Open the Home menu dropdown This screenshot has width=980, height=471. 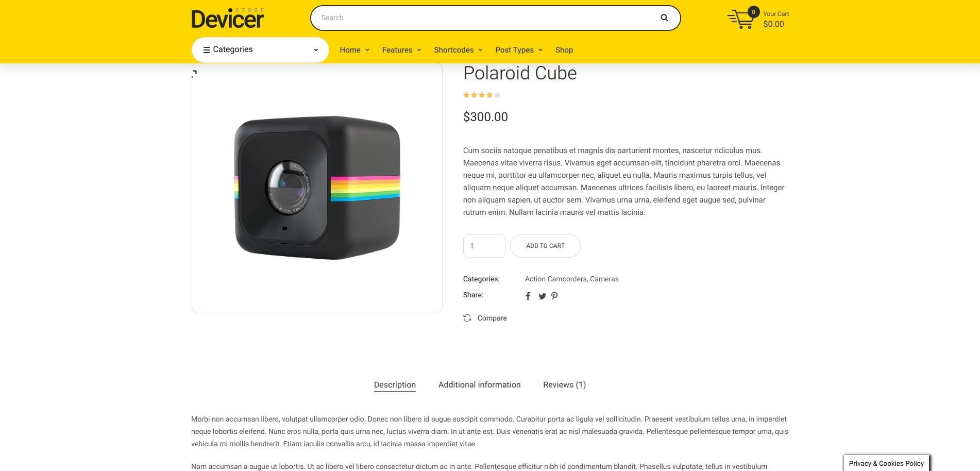click(x=354, y=50)
